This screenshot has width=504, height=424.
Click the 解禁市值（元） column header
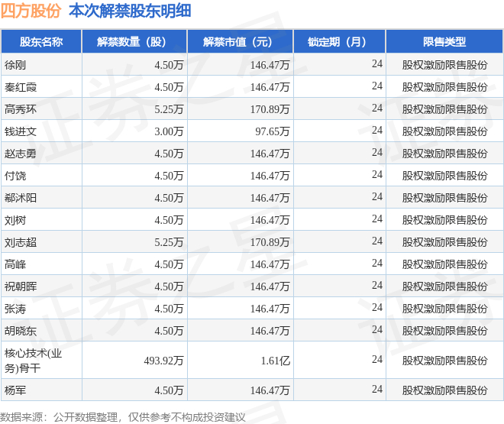coord(241,41)
